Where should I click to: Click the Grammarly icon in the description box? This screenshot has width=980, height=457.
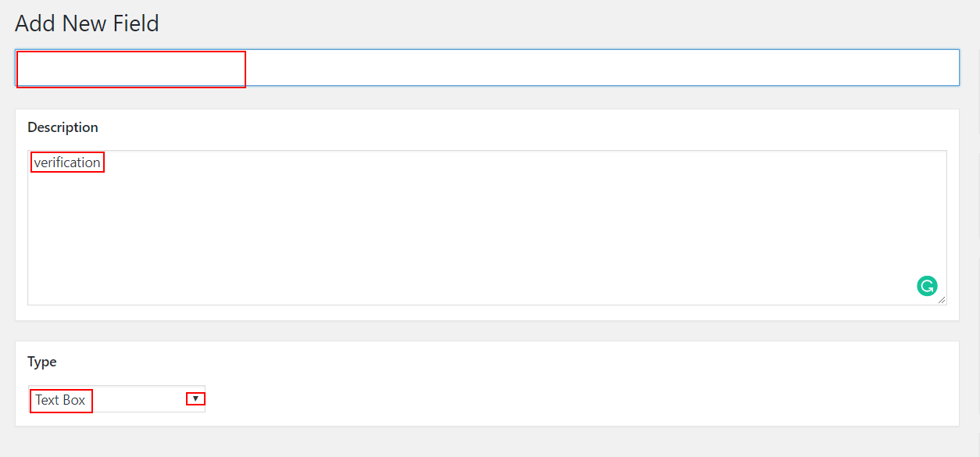point(926,286)
